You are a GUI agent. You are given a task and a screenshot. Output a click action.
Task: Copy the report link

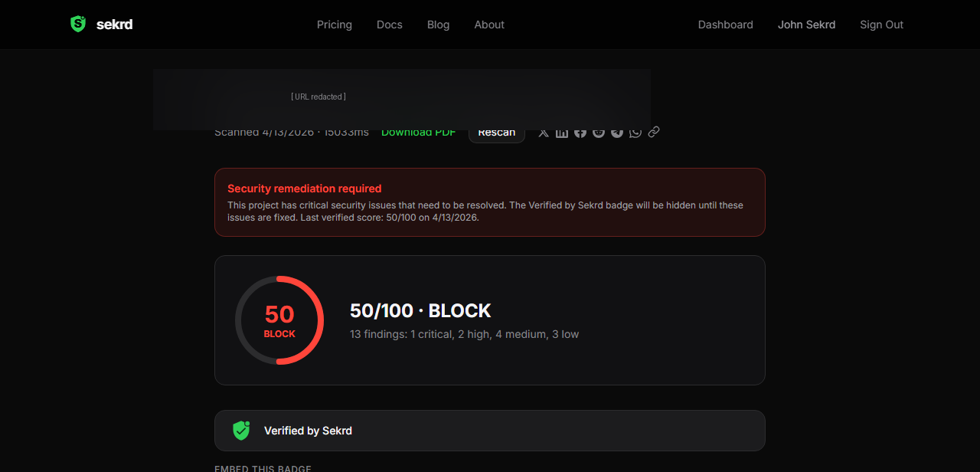coord(653,132)
